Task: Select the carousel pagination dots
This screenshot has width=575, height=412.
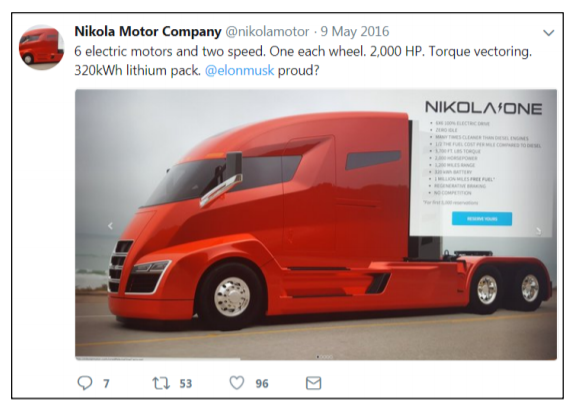Action: (325, 357)
